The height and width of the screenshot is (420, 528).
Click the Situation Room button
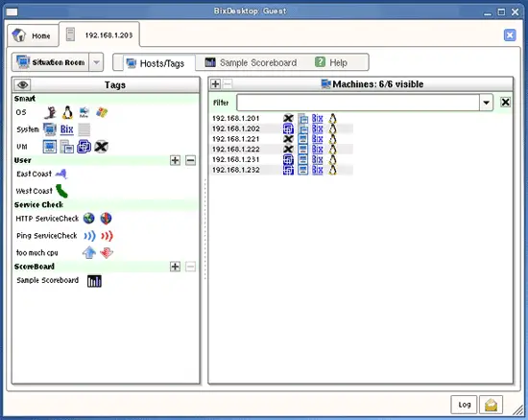tap(51, 62)
